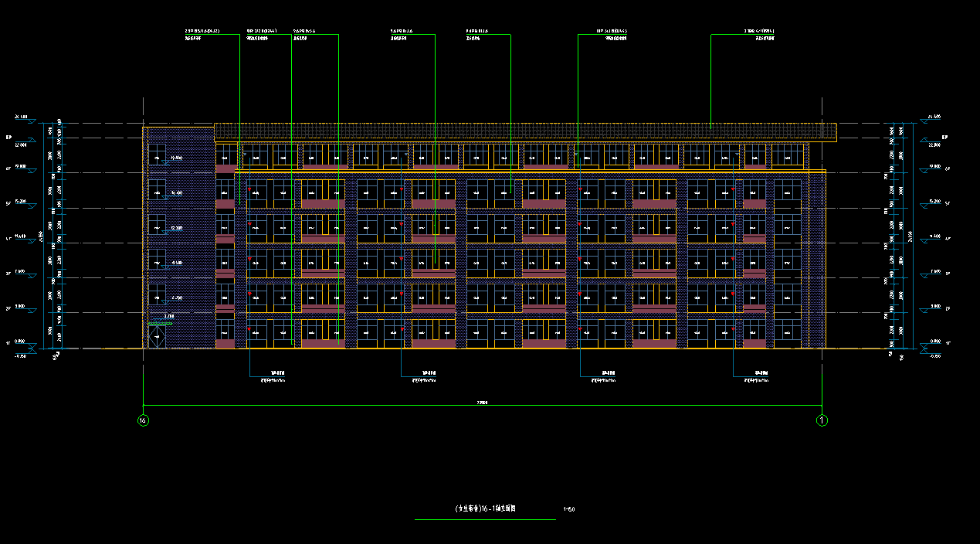Select the underline beneath the drawing title
Screen dimensions: 980x544
pyautogui.click(x=485, y=519)
